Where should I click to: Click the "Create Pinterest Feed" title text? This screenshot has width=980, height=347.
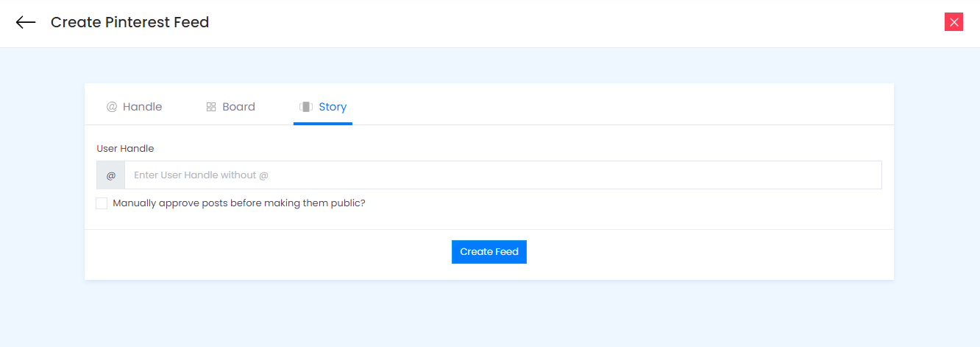click(130, 22)
